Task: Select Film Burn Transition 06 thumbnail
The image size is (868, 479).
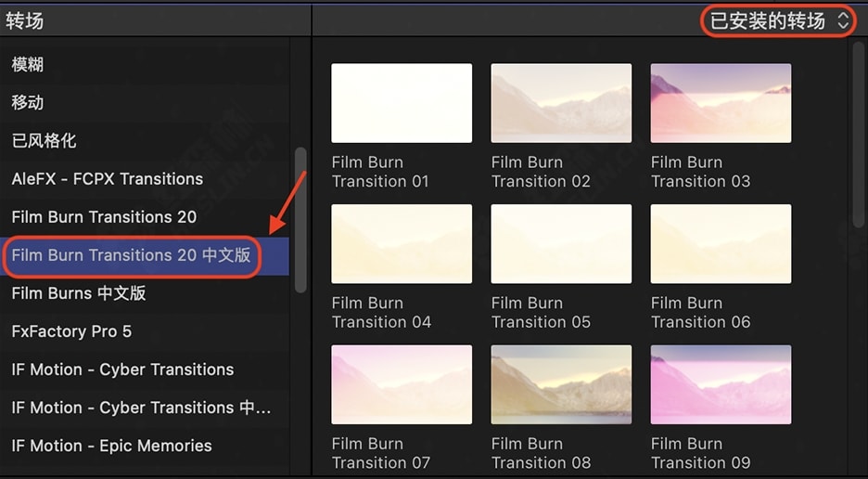Action: click(721, 244)
